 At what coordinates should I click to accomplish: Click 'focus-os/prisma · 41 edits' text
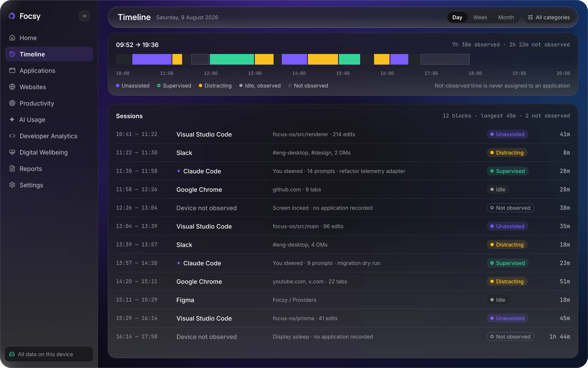pos(305,318)
